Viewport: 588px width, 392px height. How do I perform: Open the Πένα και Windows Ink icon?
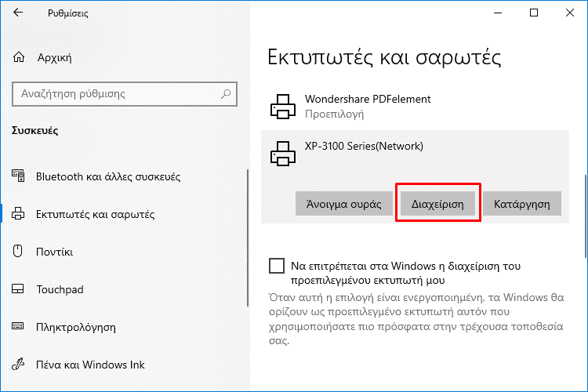[x=17, y=365]
